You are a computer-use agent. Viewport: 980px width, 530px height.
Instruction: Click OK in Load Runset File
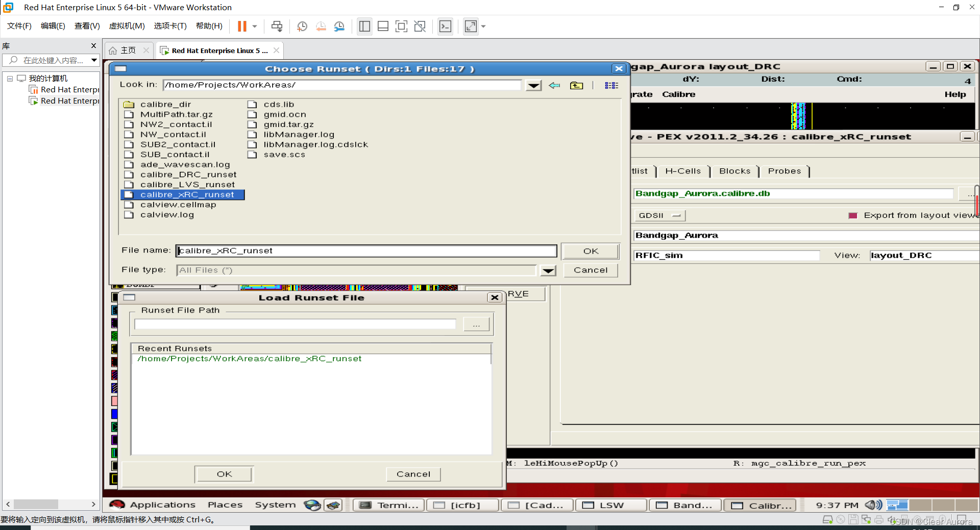click(x=224, y=474)
